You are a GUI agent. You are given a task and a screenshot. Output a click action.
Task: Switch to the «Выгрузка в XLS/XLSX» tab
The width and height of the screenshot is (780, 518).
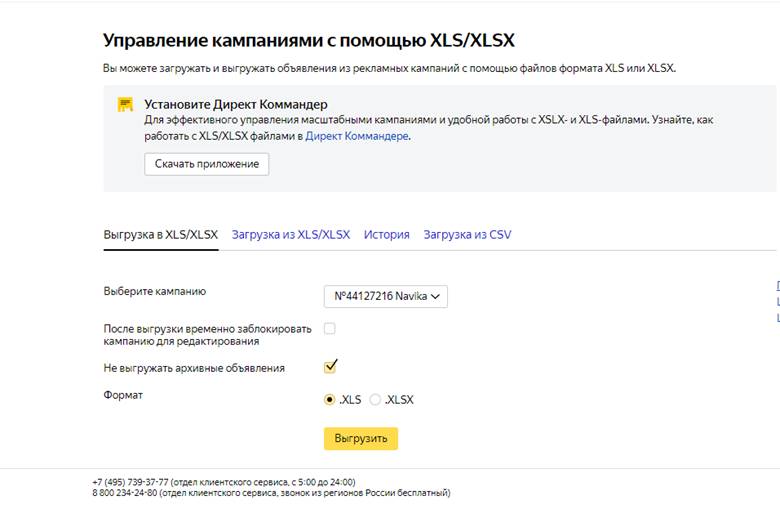[160, 235]
